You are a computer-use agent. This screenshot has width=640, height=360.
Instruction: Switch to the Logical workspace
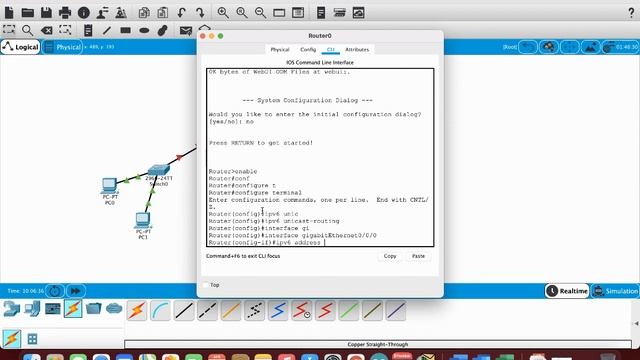click(20, 47)
